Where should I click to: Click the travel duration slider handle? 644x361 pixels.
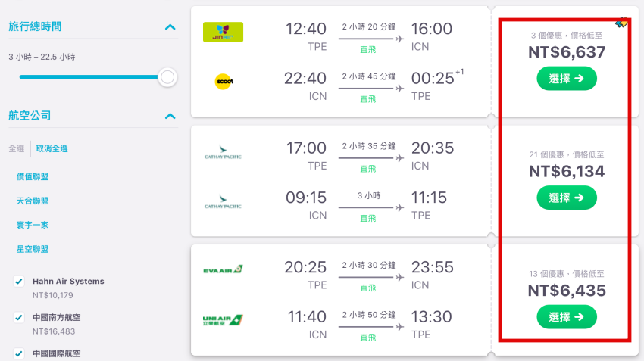tap(167, 77)
